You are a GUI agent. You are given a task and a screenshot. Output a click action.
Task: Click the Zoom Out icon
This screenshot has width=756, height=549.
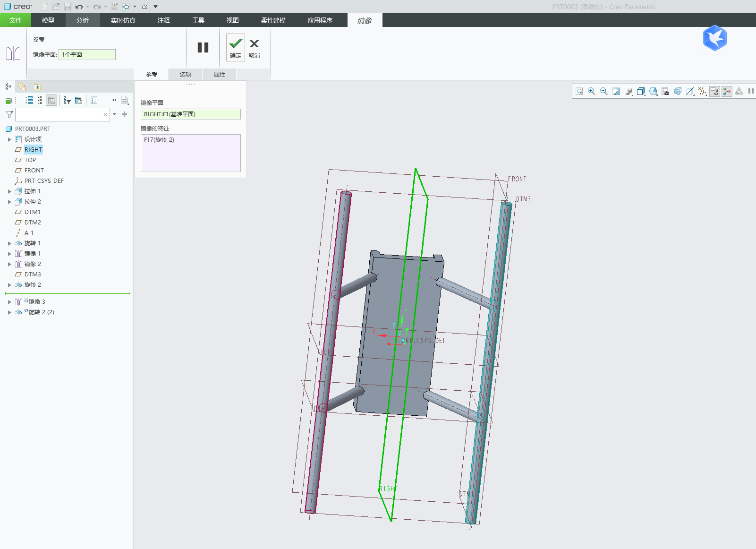pos(604,91)
